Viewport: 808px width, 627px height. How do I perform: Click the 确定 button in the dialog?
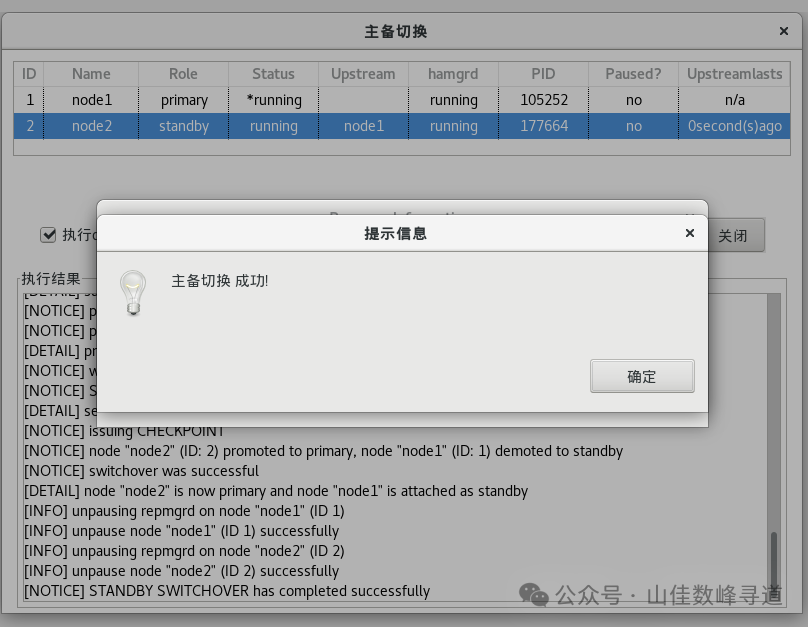642,376
